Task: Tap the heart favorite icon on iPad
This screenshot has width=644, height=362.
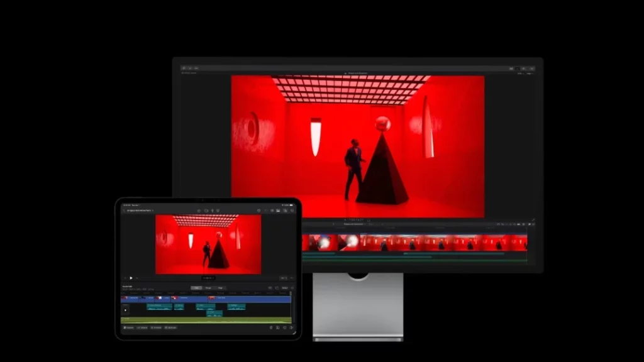Action: pyautogui.click(x=258, y=211)
